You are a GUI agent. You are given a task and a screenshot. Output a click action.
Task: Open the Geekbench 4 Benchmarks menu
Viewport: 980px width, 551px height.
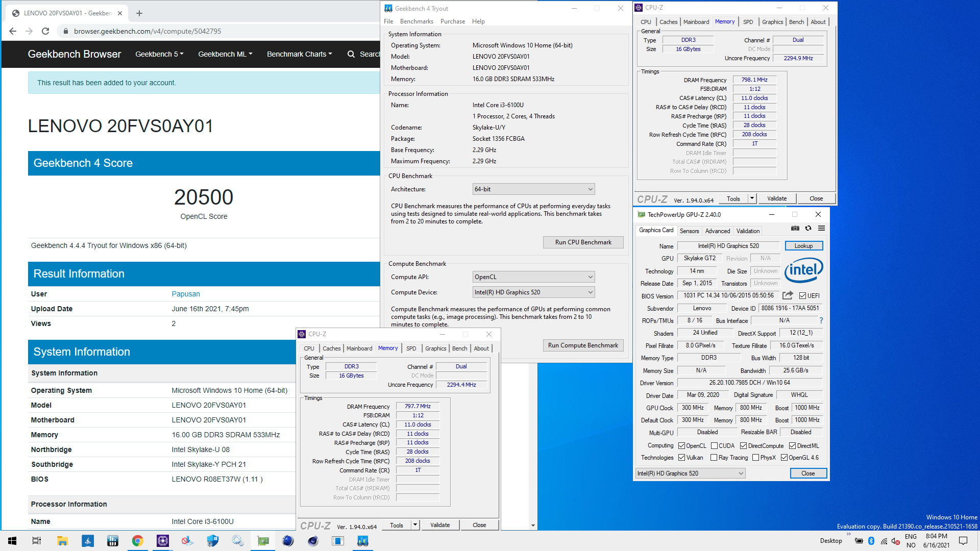pos(416,21)
